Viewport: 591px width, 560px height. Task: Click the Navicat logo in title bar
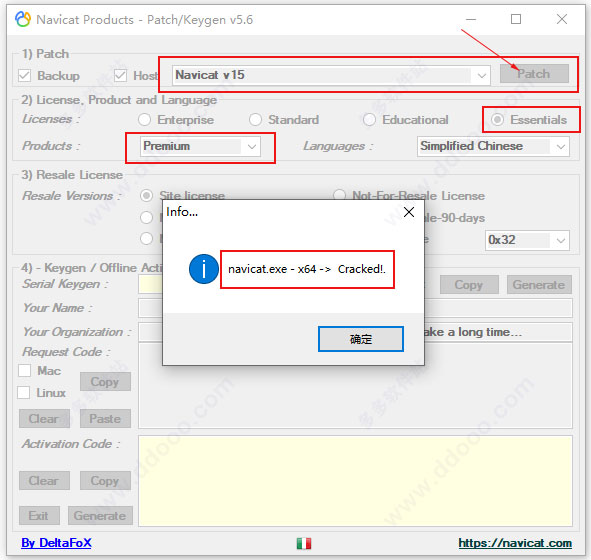click(23, 19)
